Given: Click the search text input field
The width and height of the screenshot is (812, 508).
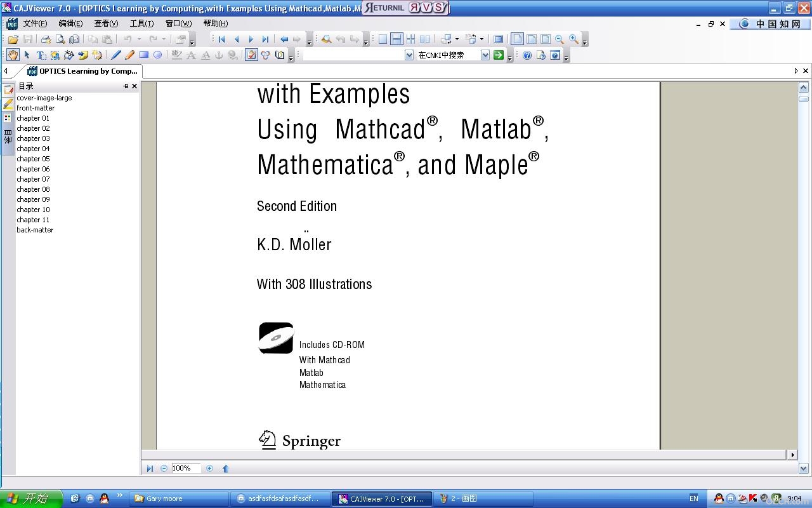Looking at the screenshot, I should point(353,55).
